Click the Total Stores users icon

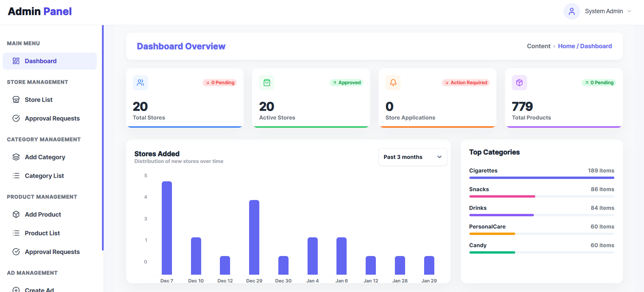coord(140,83)
